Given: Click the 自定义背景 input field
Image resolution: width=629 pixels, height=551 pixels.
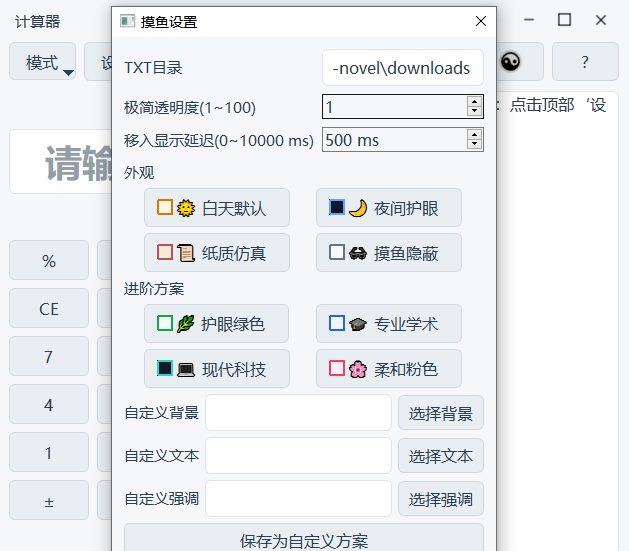Looking at the screenshot, I should (x=298, y=413).
